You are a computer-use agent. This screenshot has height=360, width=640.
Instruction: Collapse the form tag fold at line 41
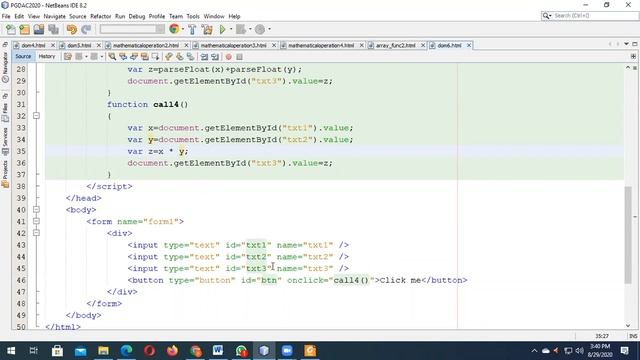(36, 222)
